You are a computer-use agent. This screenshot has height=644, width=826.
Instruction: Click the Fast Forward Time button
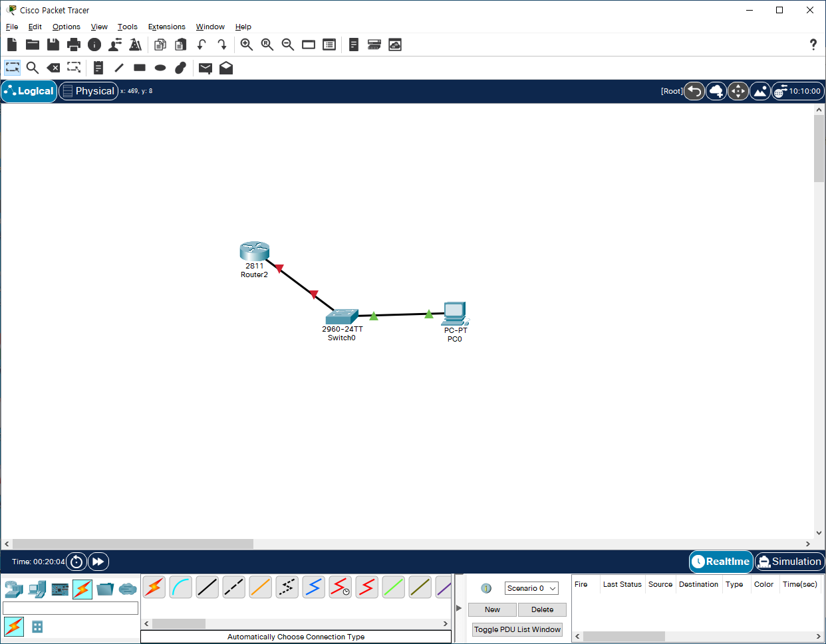[x=98, y=562]
